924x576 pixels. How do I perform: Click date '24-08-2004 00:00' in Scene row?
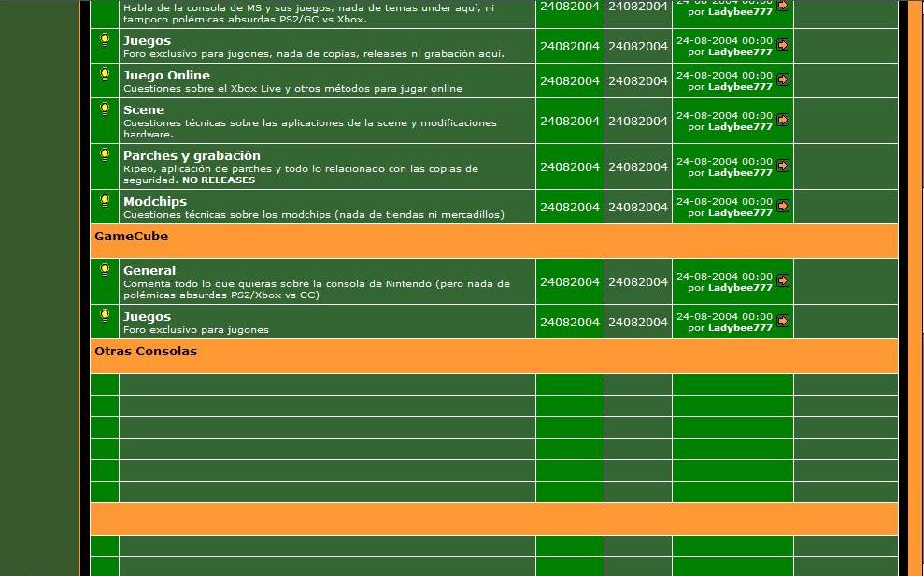724,116
